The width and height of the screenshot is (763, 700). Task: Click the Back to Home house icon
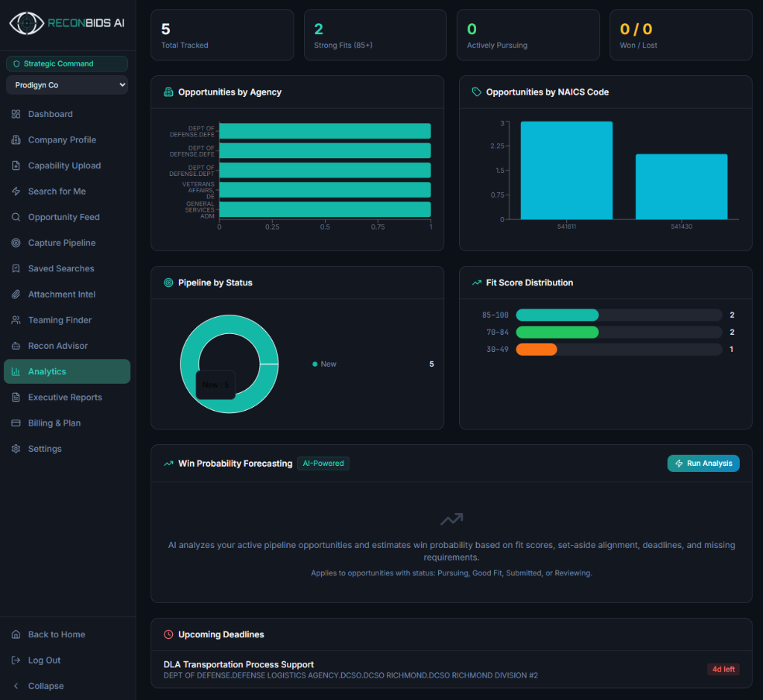pyautogui.click(x=16, y=634)
